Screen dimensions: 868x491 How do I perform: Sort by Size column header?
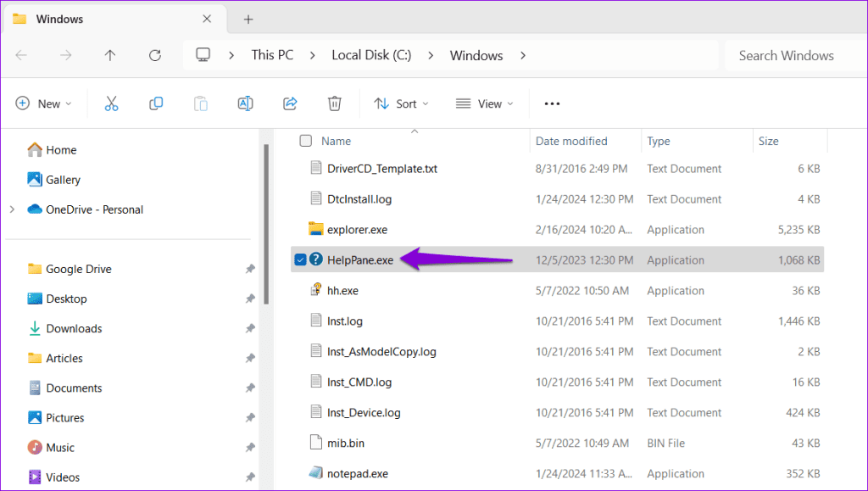(x=768, y=141)
